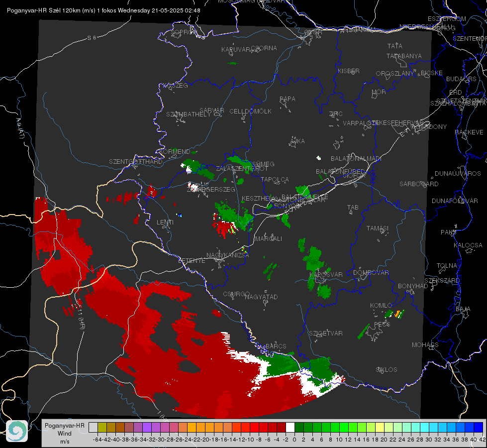Image resolution: width=487 pixels, height=448 pixels.
Task: Click the BARCS city label
Action: pos(276,346)
